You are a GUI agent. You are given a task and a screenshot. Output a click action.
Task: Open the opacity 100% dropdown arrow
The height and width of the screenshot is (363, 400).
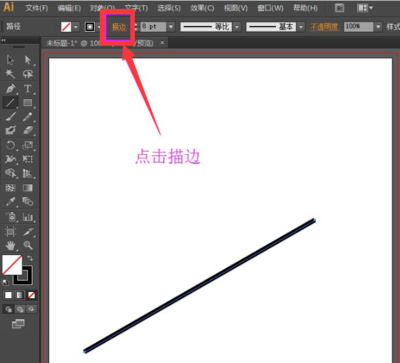pyautogui.click(x=378, y=27)
